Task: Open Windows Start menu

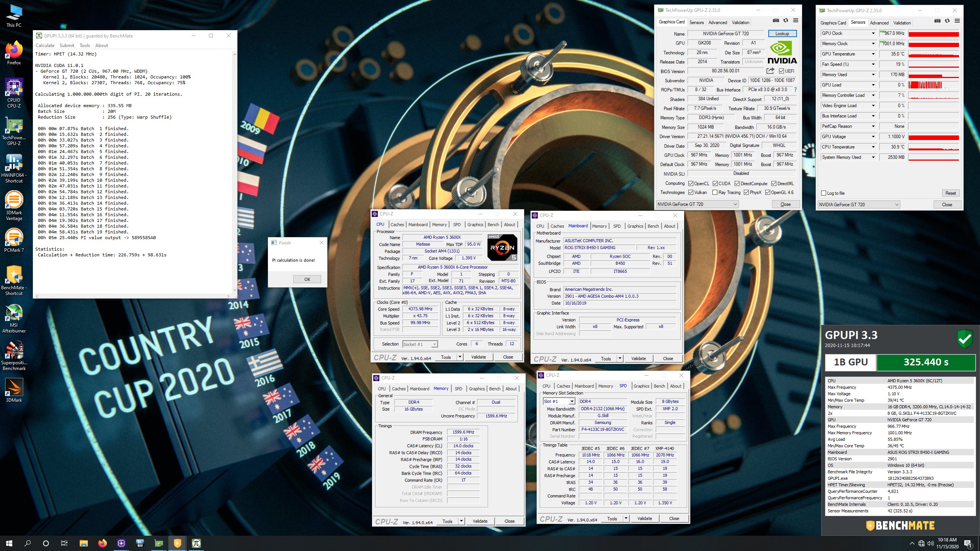Action: 9,543
